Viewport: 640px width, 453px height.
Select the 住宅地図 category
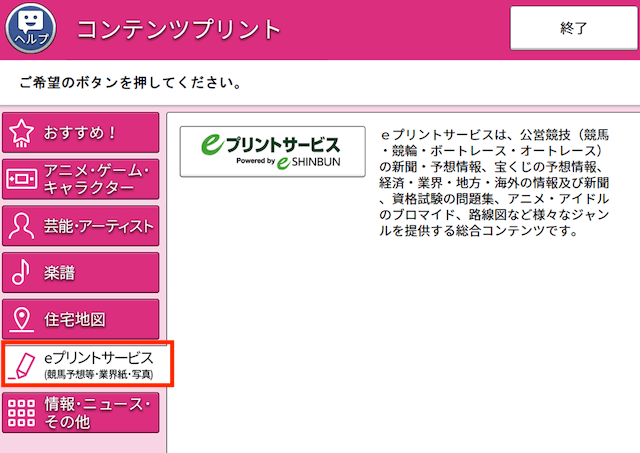80,319
